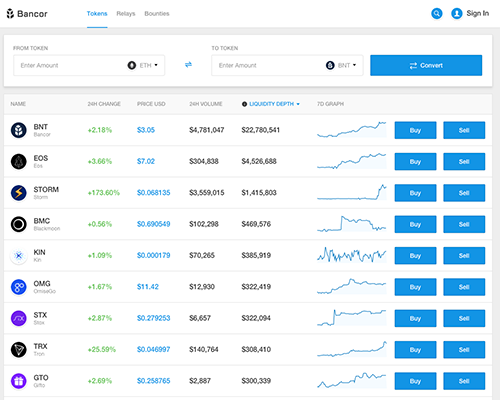
Task: Buy GTO token
Action: [415, 381]
